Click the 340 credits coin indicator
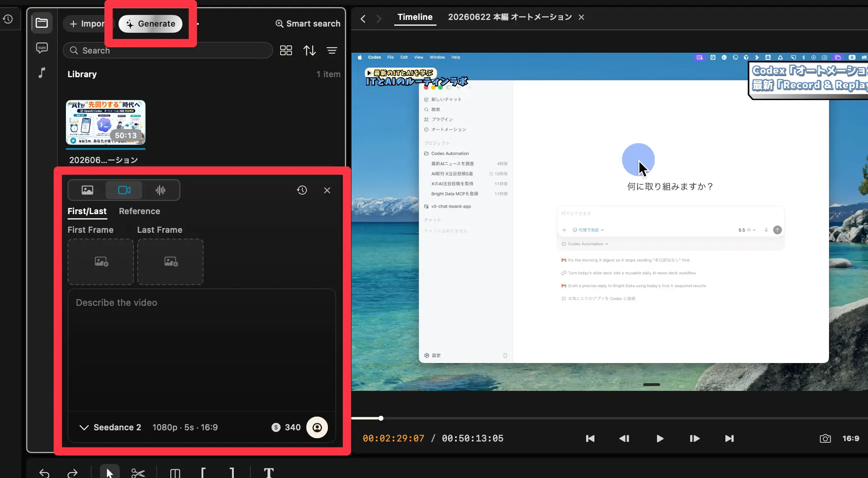This screenshot has height=478, width=868. (286, 427)
